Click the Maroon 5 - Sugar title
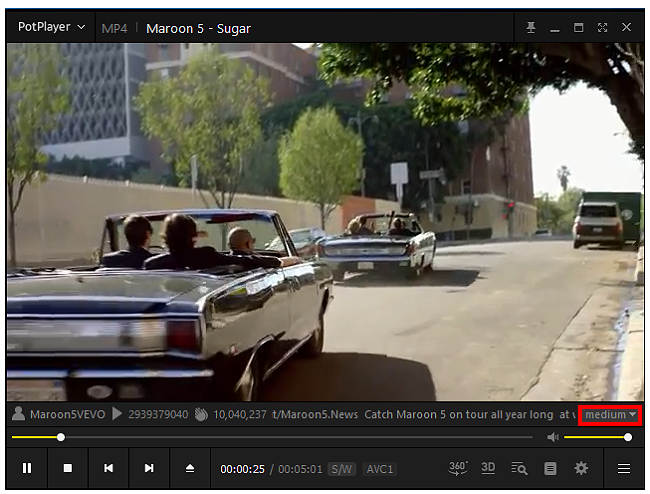The image size is (650, 494). [198, 29]
